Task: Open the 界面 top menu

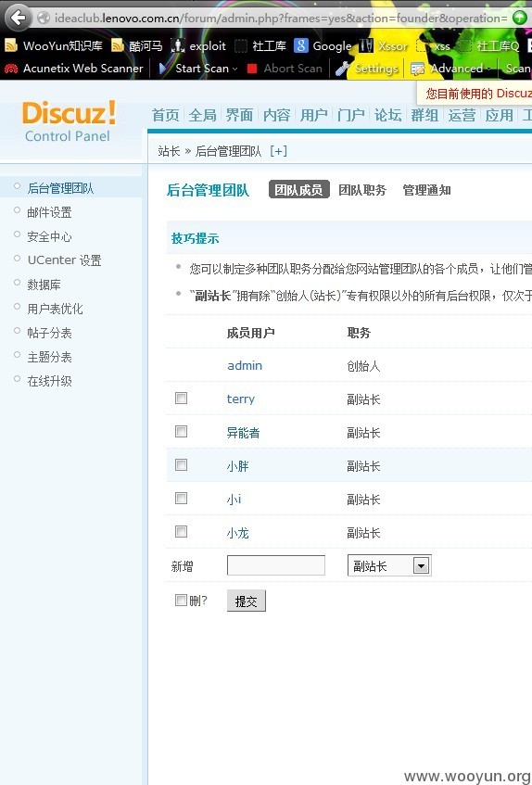Action: pos(239,115)
